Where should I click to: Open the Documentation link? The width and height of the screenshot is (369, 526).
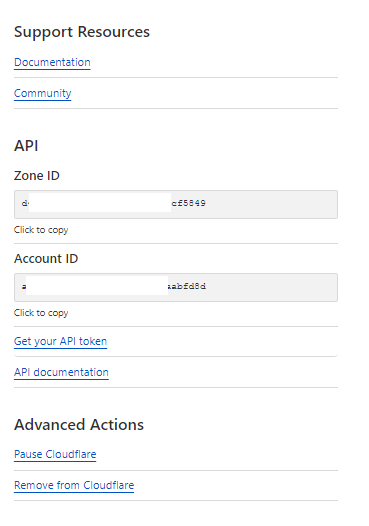point(52,62)
